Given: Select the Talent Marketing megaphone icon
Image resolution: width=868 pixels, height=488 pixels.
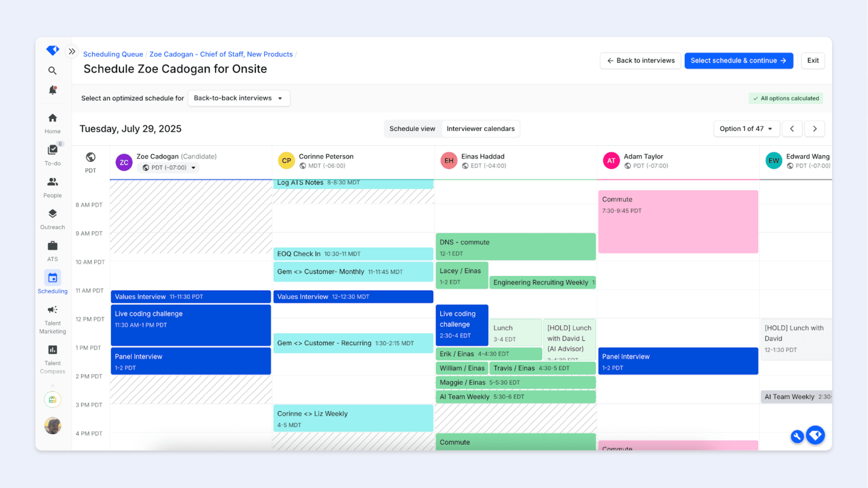Looking at the screenshot, I should 53,310.
